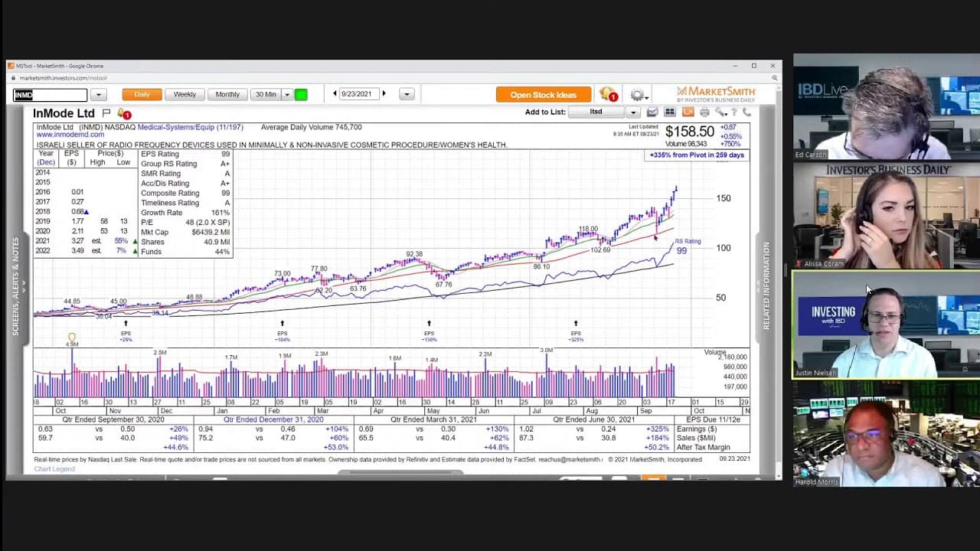Click the first EPS +26% arrow marker
Screen dimensions: 980x551
point(126,324)
